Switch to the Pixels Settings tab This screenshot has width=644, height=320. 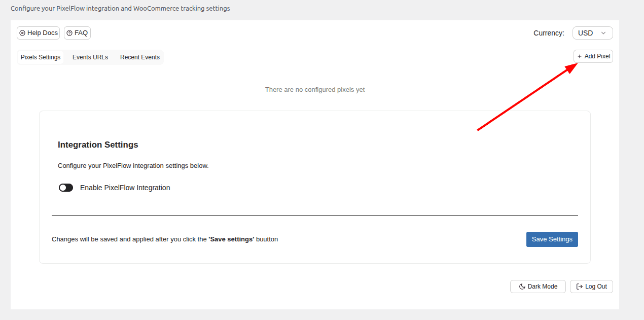pos(41,57)
